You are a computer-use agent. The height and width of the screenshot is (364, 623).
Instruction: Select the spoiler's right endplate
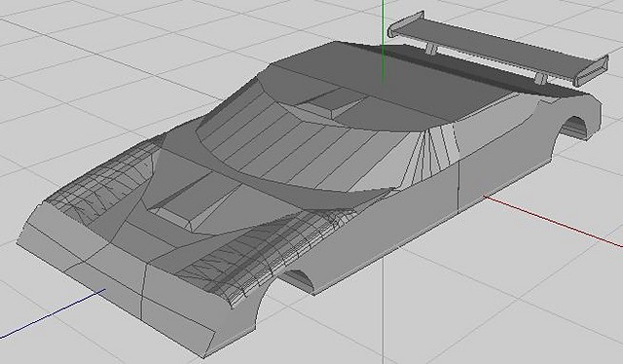591,71
